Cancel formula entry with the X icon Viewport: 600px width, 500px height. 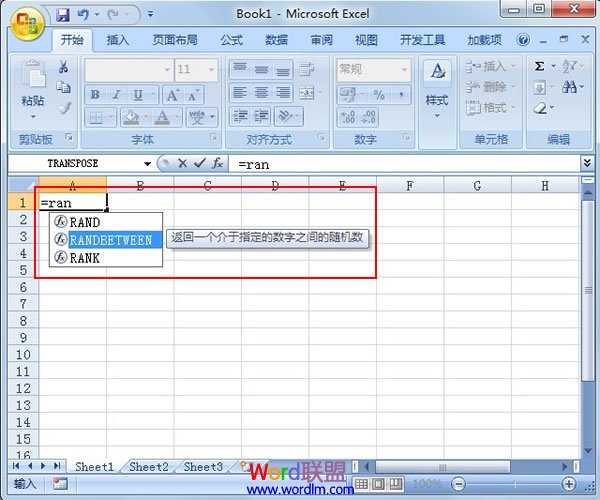(182, 163)
